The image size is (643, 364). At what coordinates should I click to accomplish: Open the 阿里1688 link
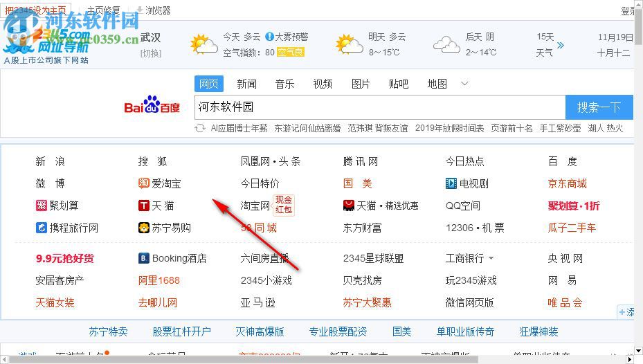tap(159, 280)
